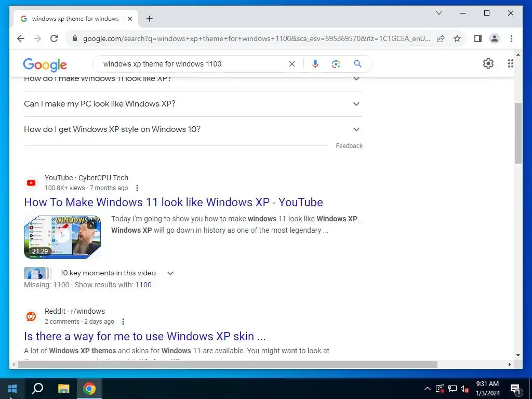Click the Reddit favicon on the result
Image resolution: width=532 pixels, height=399 pixels.
(31, 316)
